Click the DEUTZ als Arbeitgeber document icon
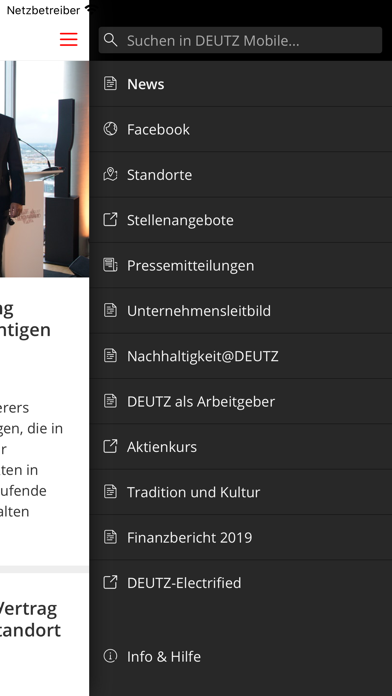 [x=110, y=401]
